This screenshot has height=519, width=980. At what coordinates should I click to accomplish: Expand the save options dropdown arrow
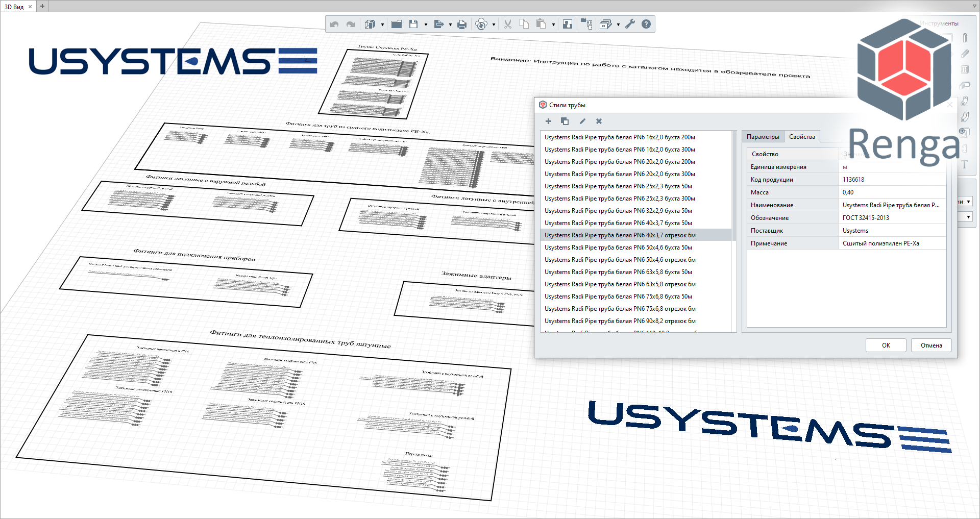426,24
